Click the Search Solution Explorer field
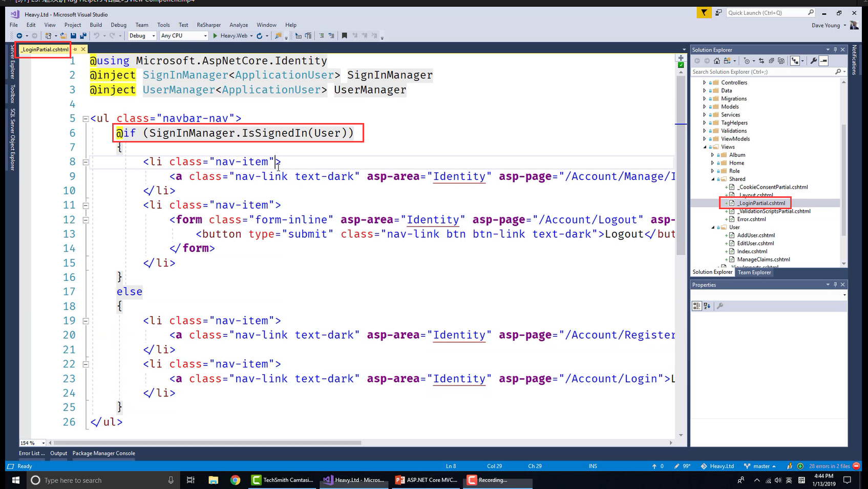Screen dimensions: 868x489 (x=762, y=72)
